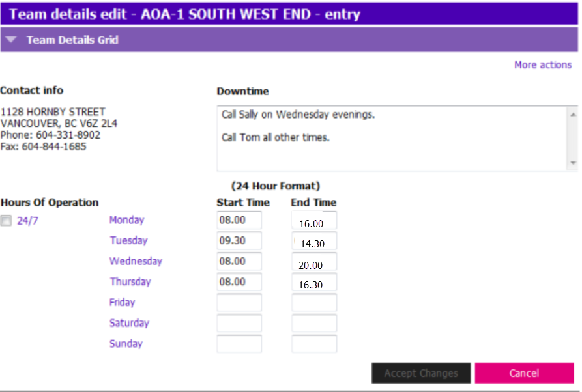Select the Monday end time field
This screenshot has width=582, height=392.
coord(314,220)
